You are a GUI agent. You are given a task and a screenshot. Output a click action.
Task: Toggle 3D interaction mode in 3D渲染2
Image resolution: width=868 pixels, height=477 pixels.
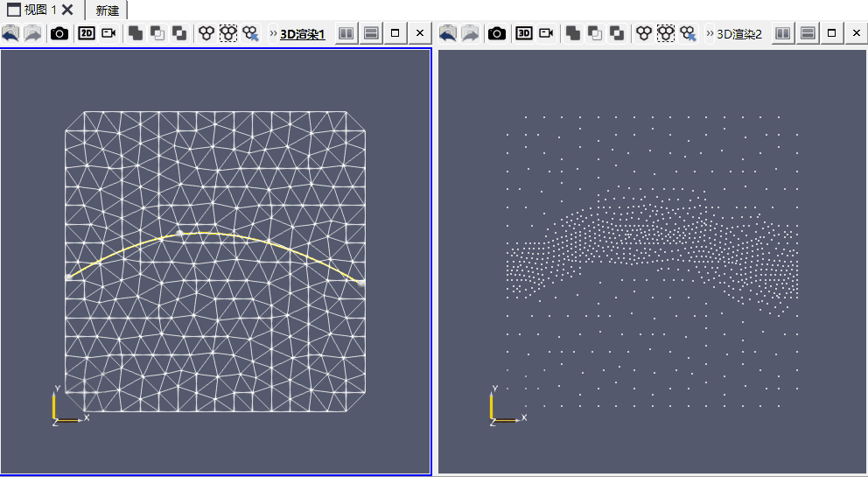pyautogui.click(x=523, y=33)
